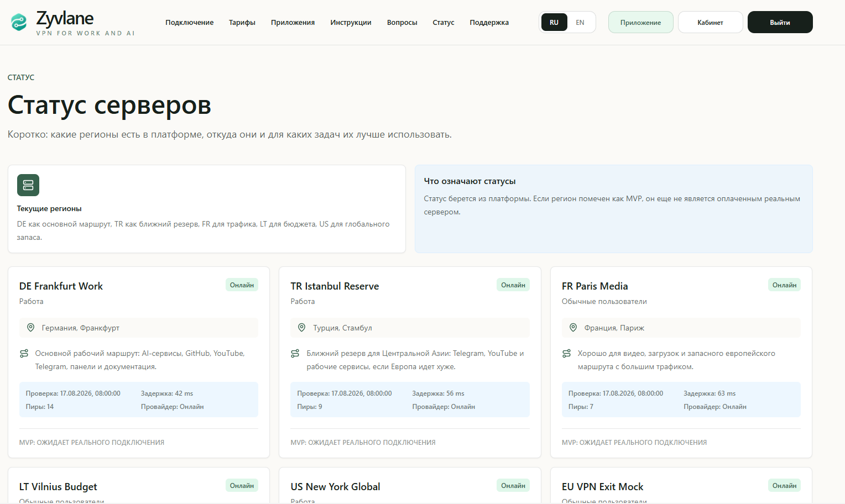This screenshot has height=504, width=845.
Task: Click Провайдер: Онлайн in TR Istanbul card
Action: click(x=444, y=407)
